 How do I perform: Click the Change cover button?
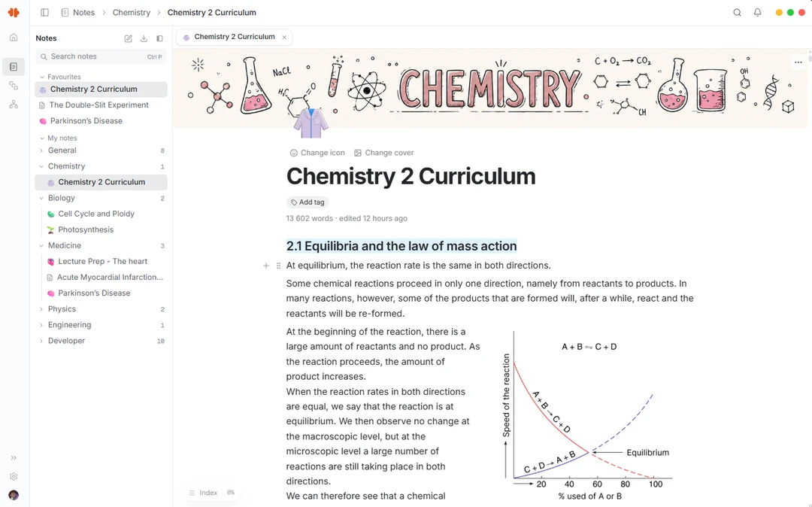click(383, 153)
